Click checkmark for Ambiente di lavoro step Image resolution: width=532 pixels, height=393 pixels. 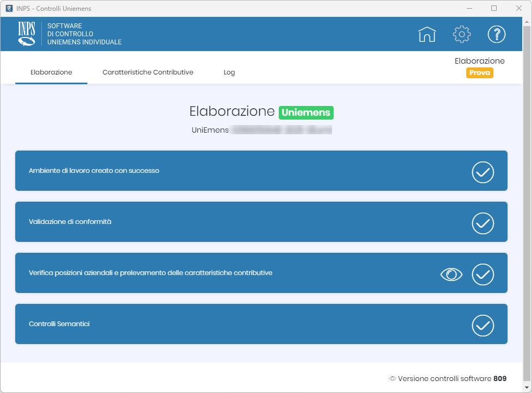click(483, 172)
